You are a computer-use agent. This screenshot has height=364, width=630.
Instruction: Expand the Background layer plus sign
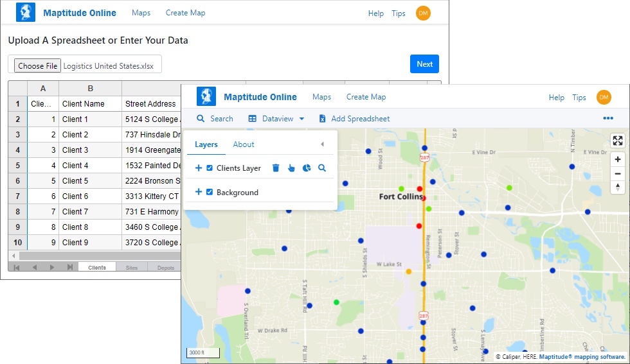199,192
